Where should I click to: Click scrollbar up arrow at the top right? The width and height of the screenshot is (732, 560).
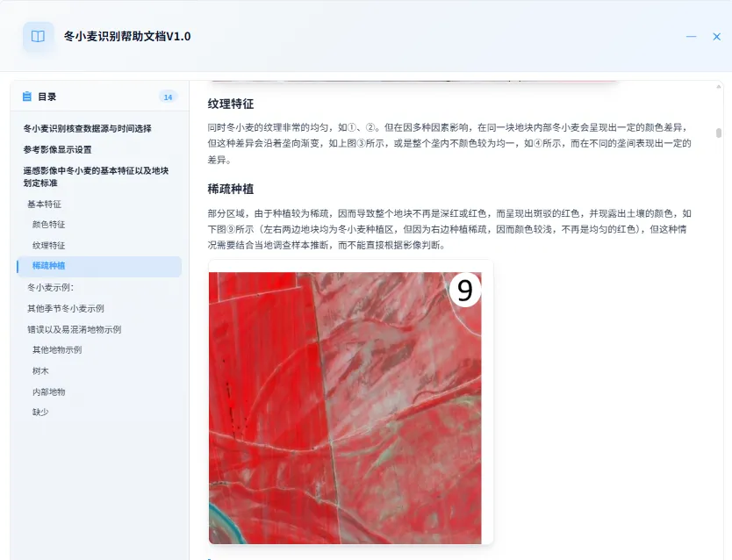pyautogui.click(x=719, y=87)
